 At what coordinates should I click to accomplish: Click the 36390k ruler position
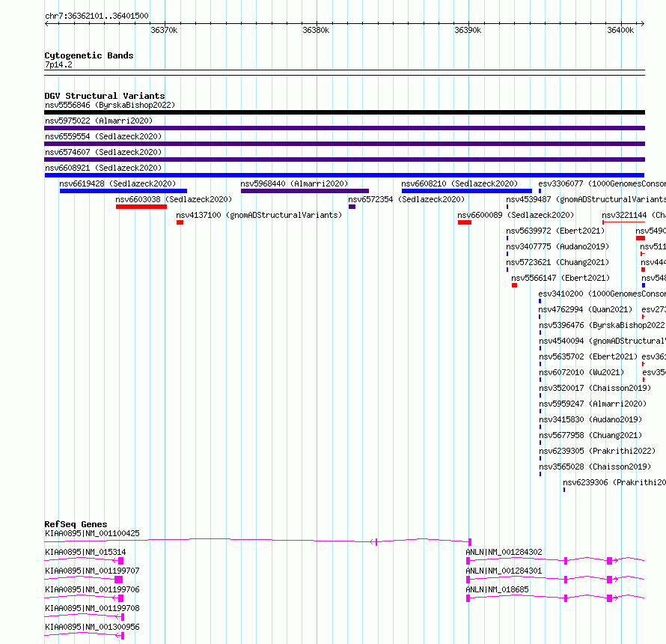[x=468, y=30]
